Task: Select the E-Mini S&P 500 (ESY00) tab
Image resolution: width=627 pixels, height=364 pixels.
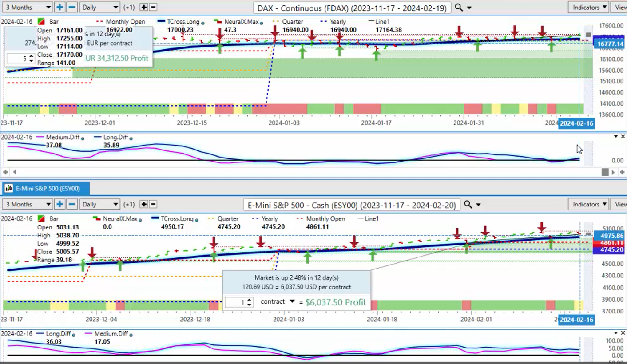Action: tap(46, 189)
